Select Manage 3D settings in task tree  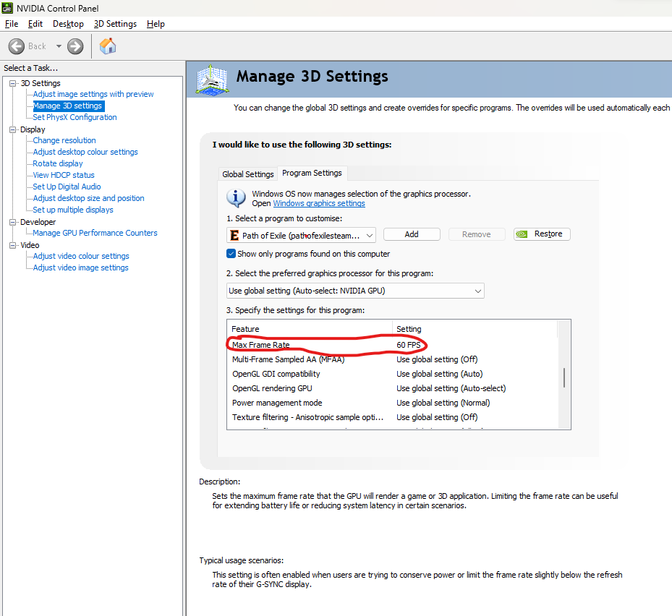click(x=68, y=106)
